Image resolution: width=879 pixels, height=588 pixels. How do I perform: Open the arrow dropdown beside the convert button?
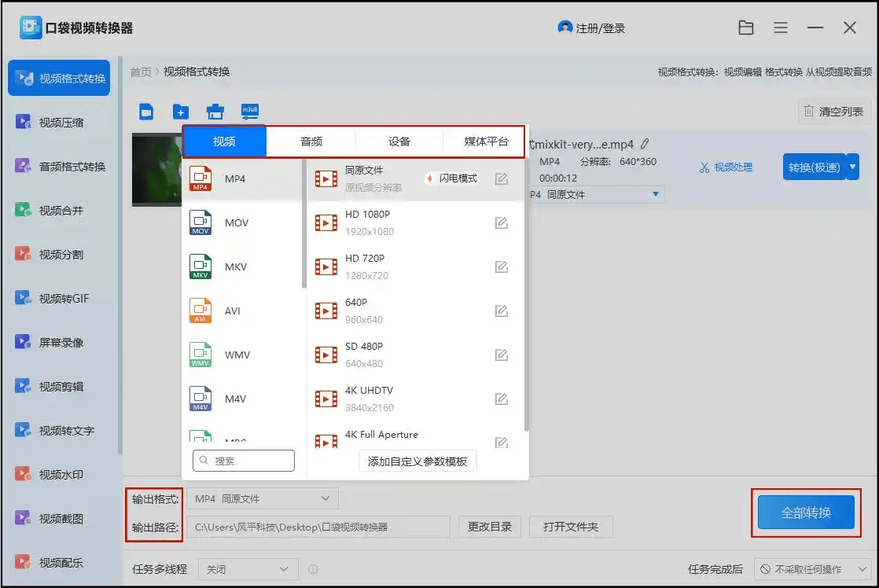point(853,167)
